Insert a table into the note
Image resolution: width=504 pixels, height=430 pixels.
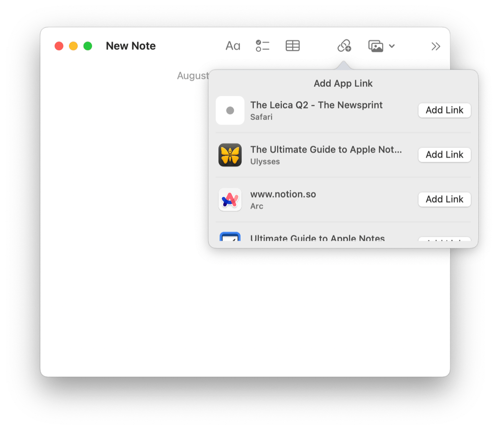click(293, 45)
